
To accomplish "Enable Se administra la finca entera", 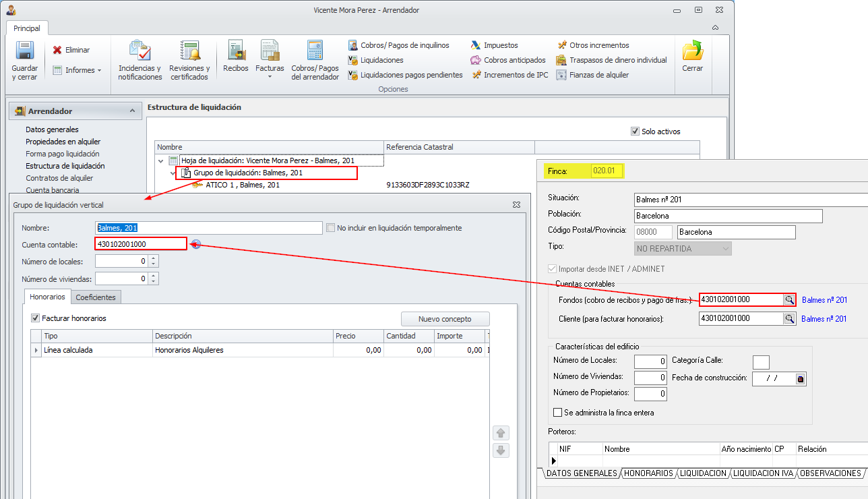I will tap(557, 413).
